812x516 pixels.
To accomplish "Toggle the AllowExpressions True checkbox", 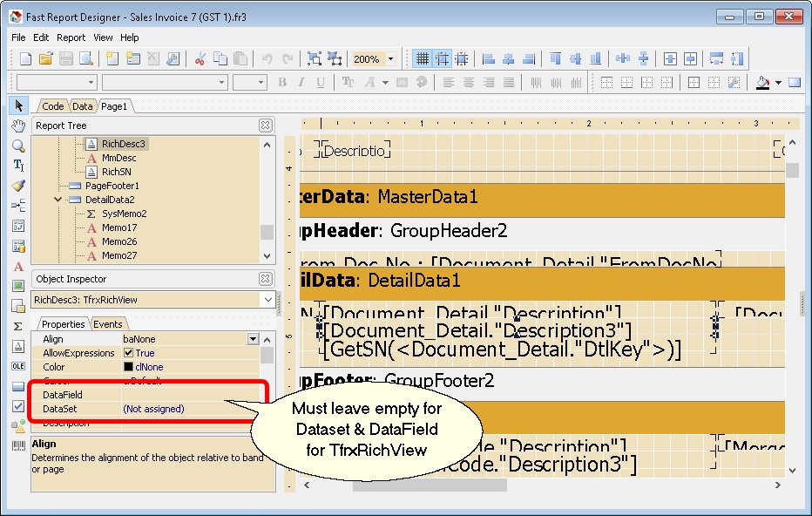I will pyautogui.click(x=128, y=353).
